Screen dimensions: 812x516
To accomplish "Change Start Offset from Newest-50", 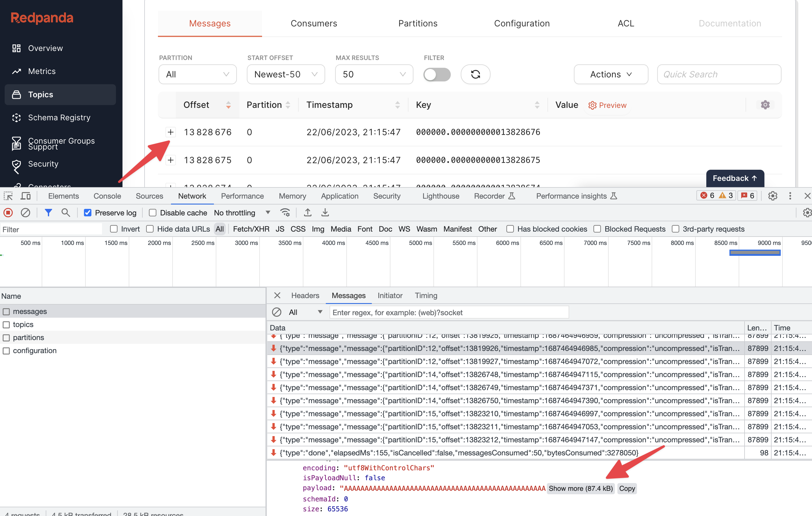I will point(285,74).
